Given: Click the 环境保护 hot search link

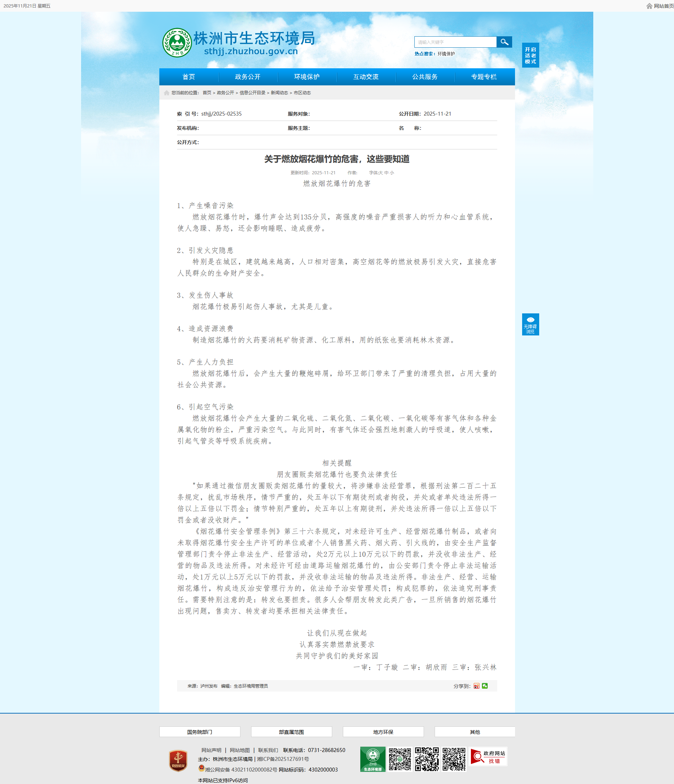Looking at the screenshot, I should pyautogui.click(x=446, y=54).
